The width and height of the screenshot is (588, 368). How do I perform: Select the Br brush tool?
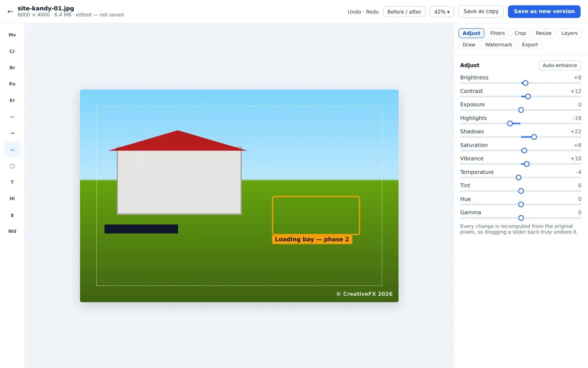tap(12, 68)
